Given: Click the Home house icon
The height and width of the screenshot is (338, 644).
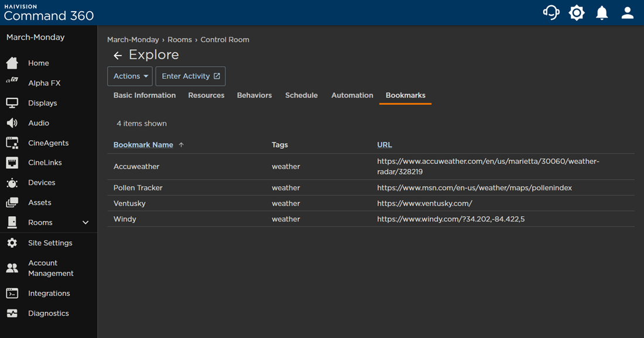Looking at the screenshot, I should (12, 63).
